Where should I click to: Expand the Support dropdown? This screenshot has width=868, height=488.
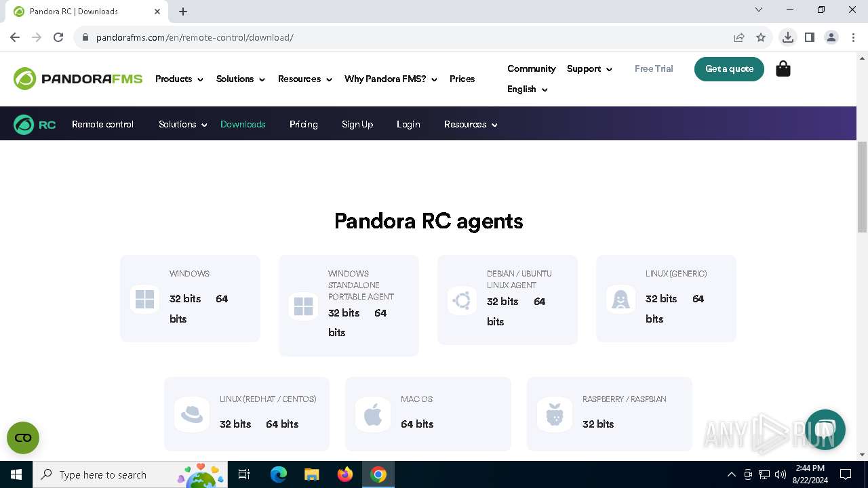pos(589,69)
